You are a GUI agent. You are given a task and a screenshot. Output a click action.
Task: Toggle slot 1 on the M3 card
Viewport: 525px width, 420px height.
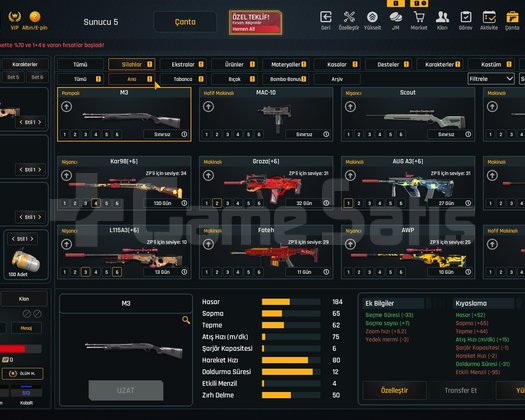tap(65, 135)
